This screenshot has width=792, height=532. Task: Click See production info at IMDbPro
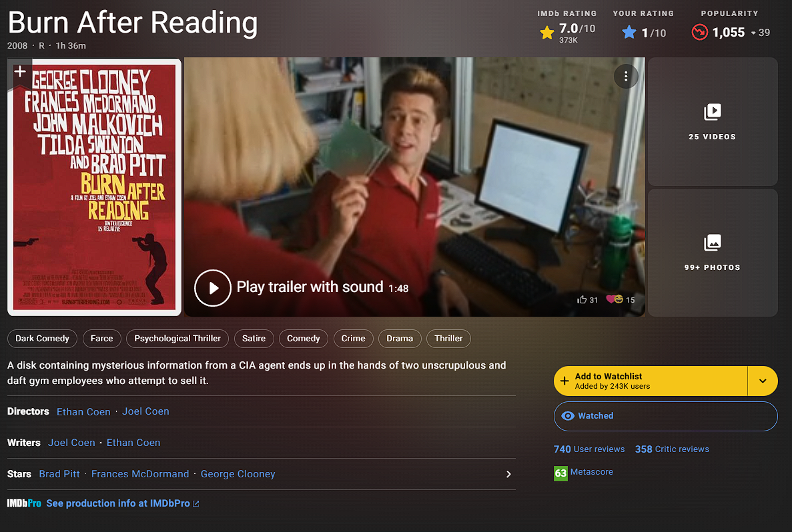coord(118,503)
